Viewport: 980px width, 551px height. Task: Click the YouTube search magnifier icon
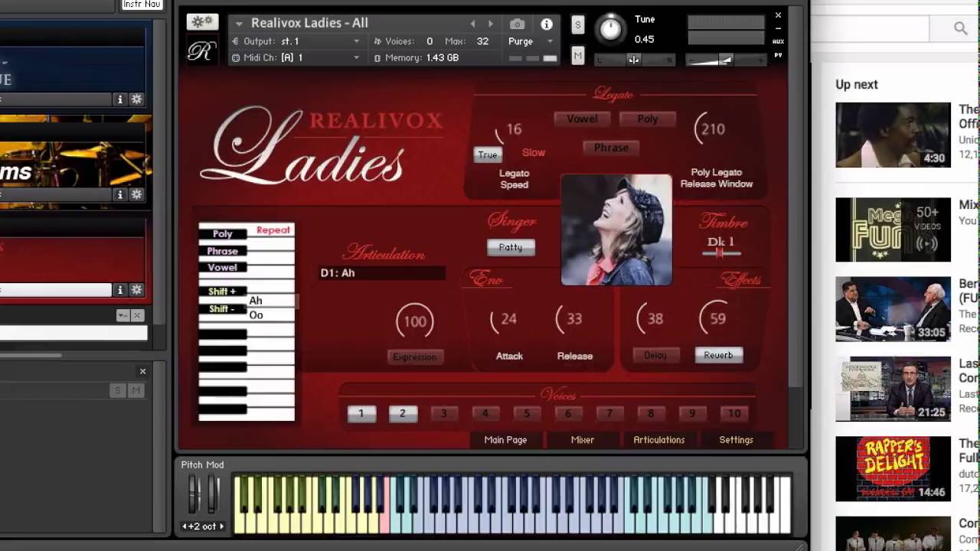click(960, 28)
